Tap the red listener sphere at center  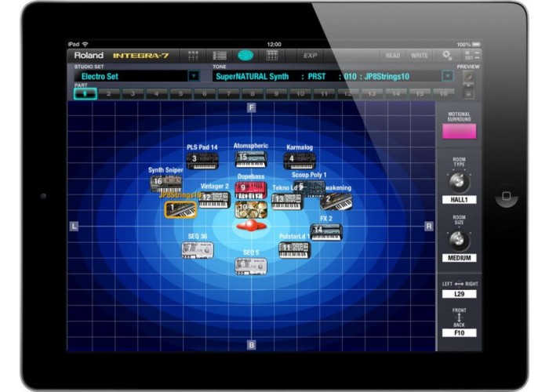(252, 226)
